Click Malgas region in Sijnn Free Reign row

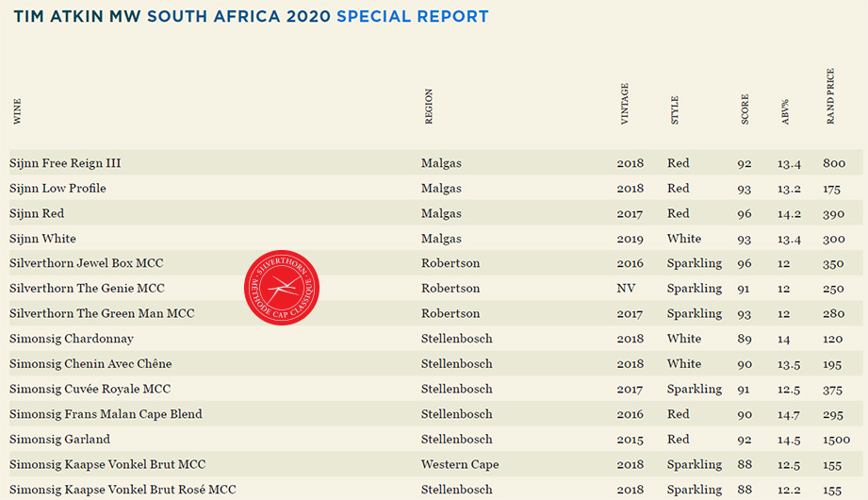pos(441,163)
